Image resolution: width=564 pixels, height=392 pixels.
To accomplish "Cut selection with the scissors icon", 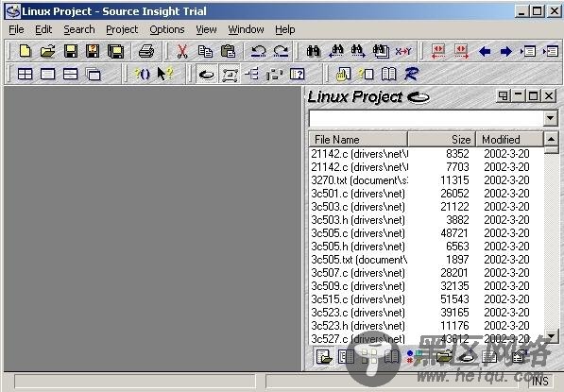I will point(182,51).
